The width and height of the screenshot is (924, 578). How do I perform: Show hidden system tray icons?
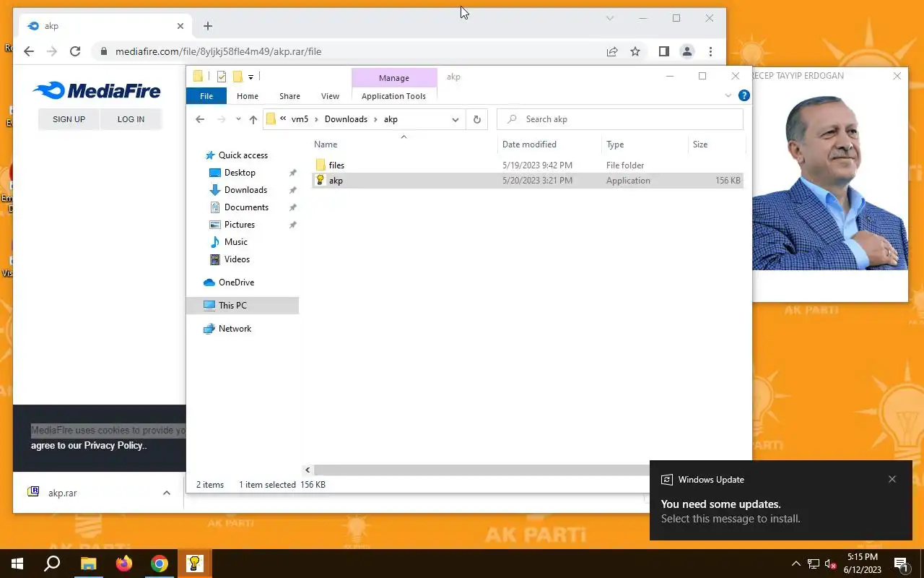[796, 564]
